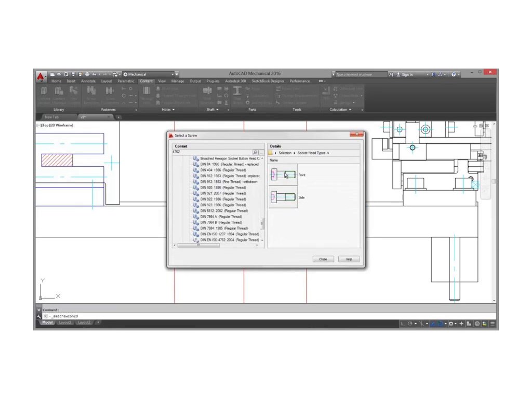
Task: Open the AutoCAD application menu logo
Action: coord(41,77)
